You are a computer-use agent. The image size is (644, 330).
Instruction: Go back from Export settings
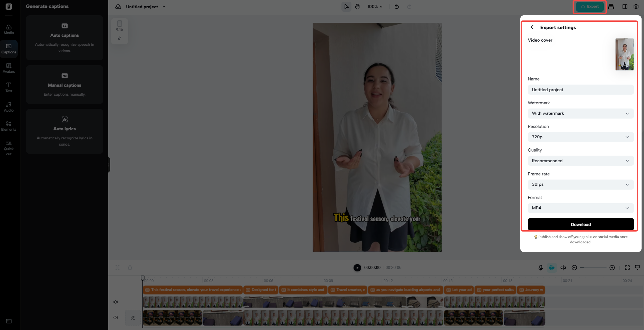[x=532, y=27]
